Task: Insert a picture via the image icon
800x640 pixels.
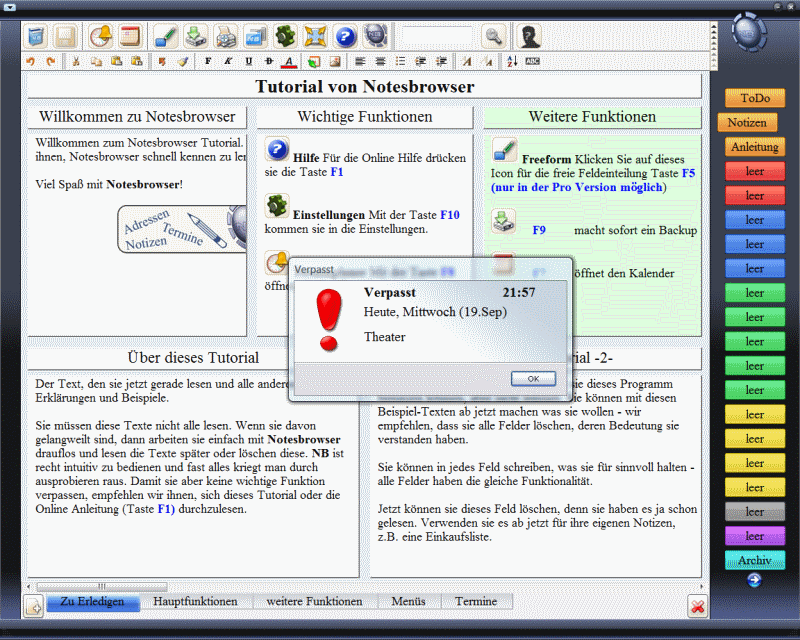Action: [x=335, y=61]
